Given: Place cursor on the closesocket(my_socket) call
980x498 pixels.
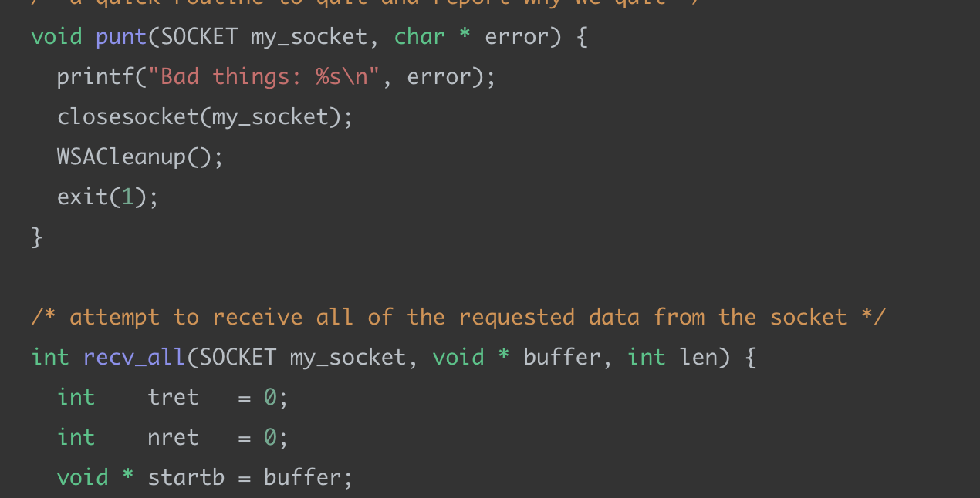Looking at the screenshot, I should (204, 116).
